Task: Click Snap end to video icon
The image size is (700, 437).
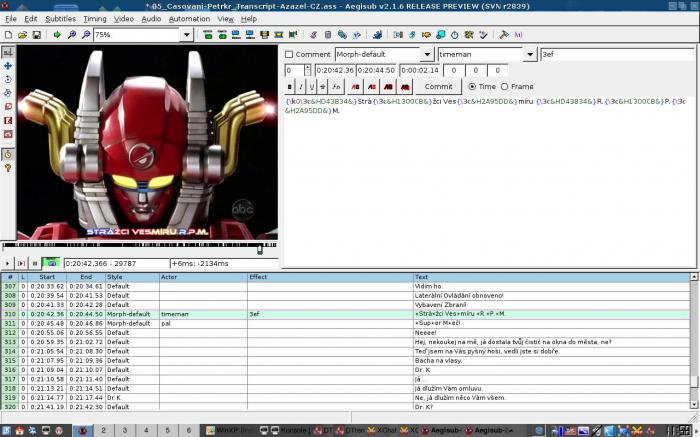Action: [x=250, y=34]
